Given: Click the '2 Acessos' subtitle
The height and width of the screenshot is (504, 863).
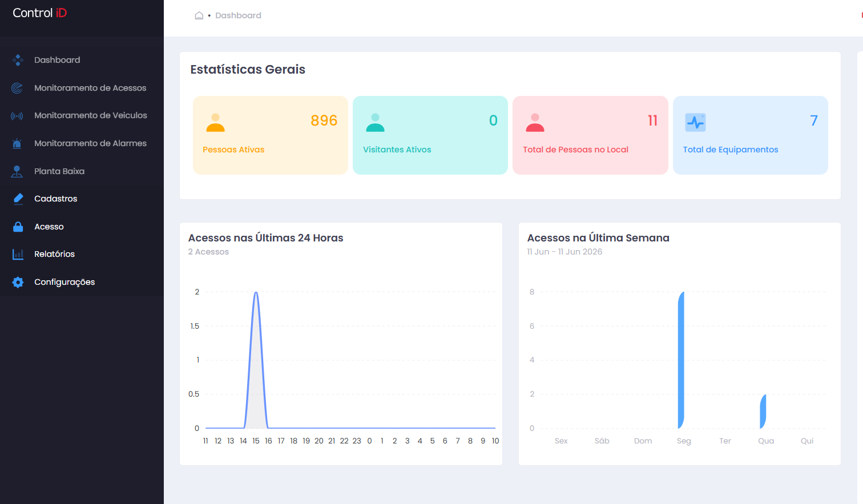Looking at the screenshot, I should 208,252.
